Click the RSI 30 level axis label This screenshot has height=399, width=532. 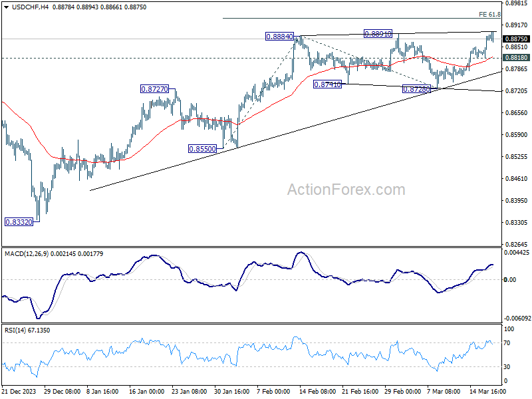[x=507, y=367]
